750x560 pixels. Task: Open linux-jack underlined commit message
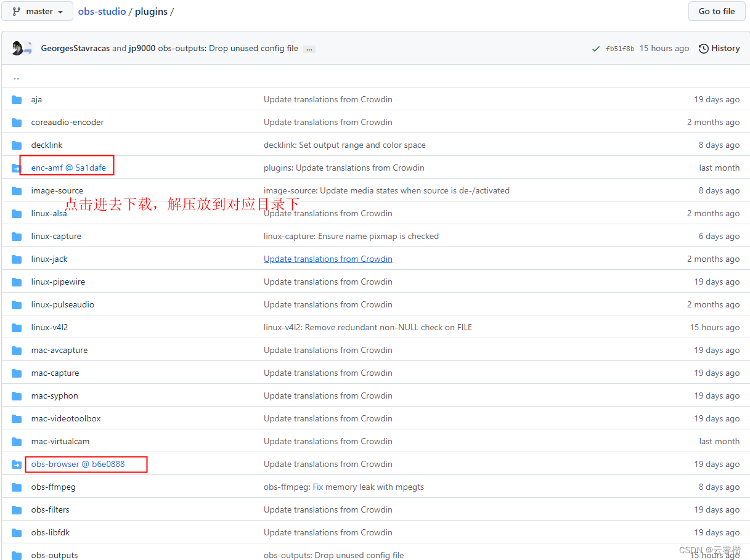[x=328, y=259]
